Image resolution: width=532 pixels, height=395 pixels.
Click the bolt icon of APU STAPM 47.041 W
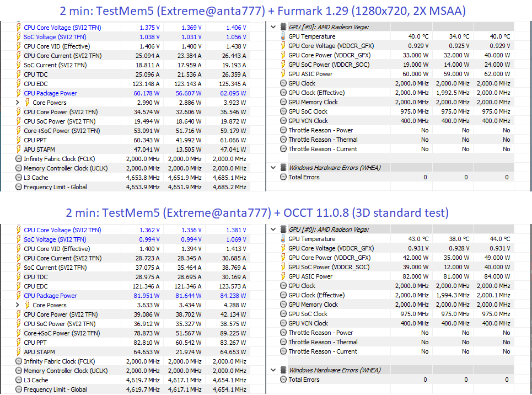pyautogui.click(x=19, y=149)
